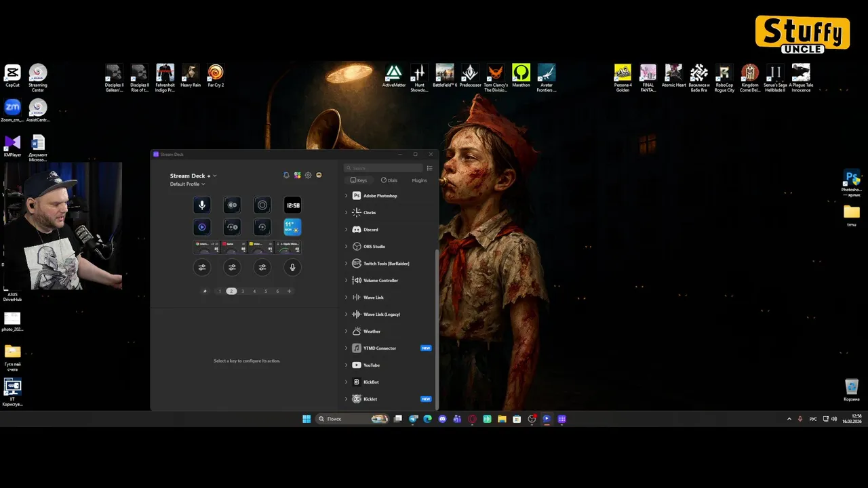Switch to the Dials tab
The height and width of the screenshot is (488, 868).
pyautogui.click(x=389, y=180)
